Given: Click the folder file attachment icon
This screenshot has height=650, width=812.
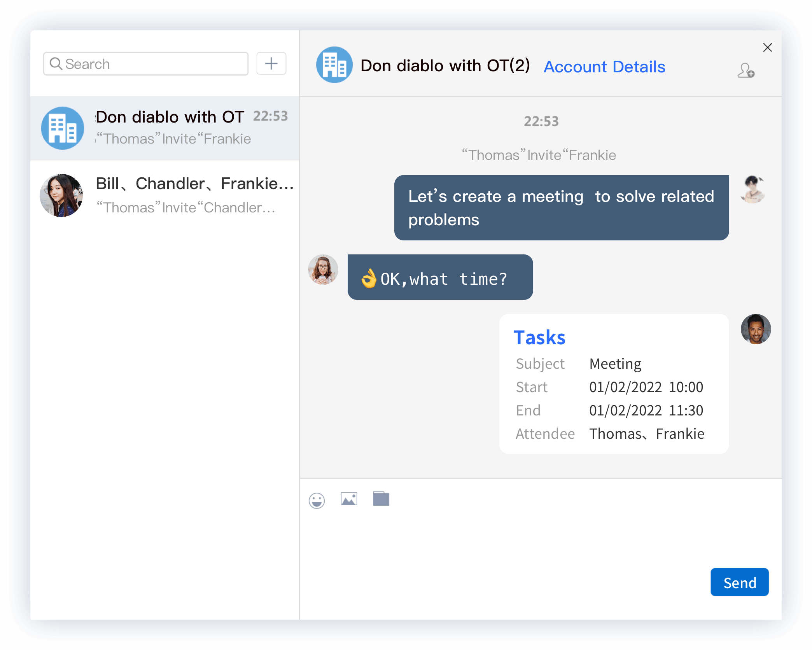Looking at the screenshot, I should pos(381,499).
